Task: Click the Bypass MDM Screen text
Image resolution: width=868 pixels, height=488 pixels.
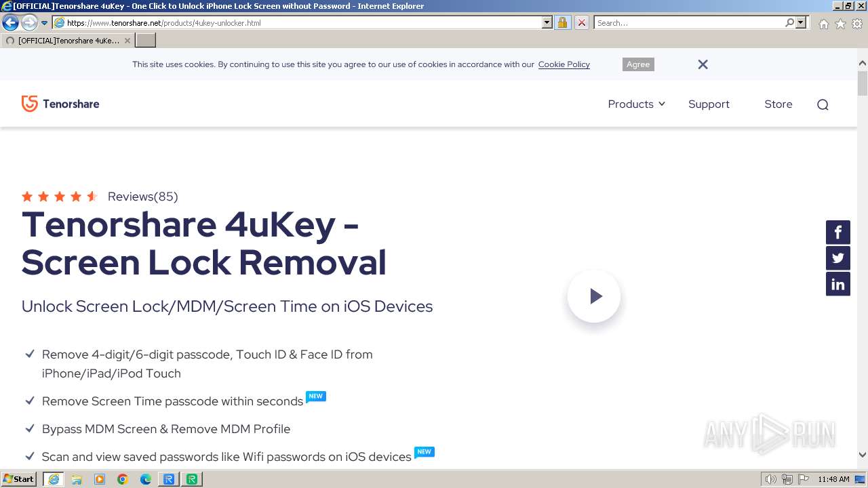Action: [x=166, y=429]
